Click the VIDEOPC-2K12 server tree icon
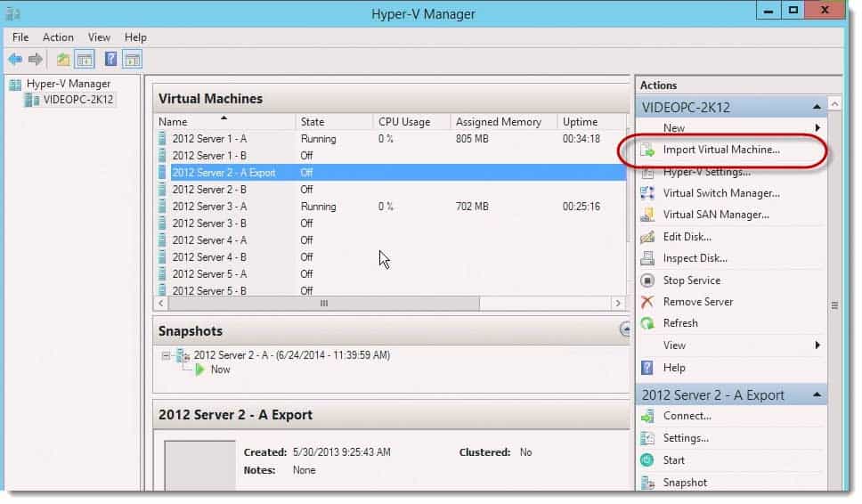 pyautogui.click(x=32, y=100)
